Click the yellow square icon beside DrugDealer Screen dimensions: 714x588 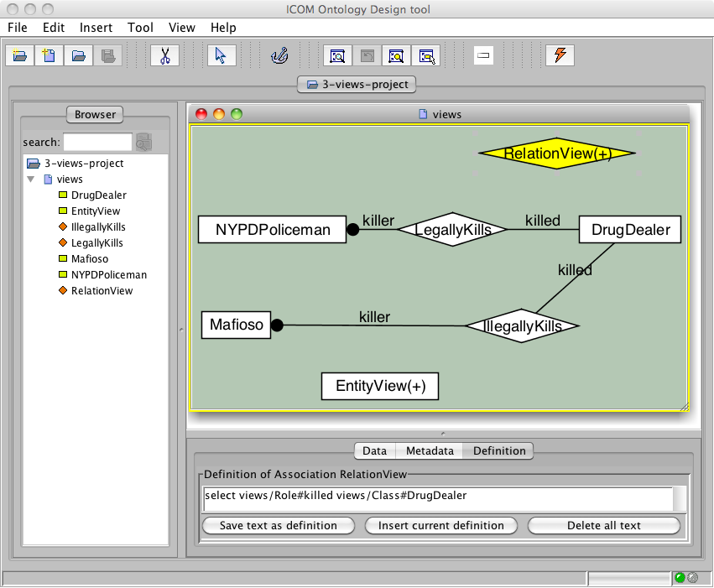click(63, 195)
